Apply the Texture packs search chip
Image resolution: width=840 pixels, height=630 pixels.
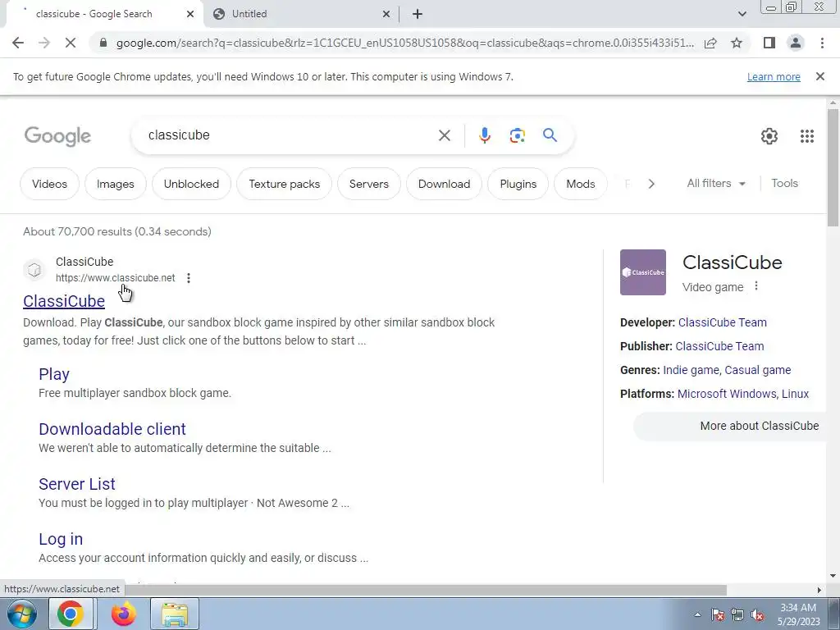[284, 184]
